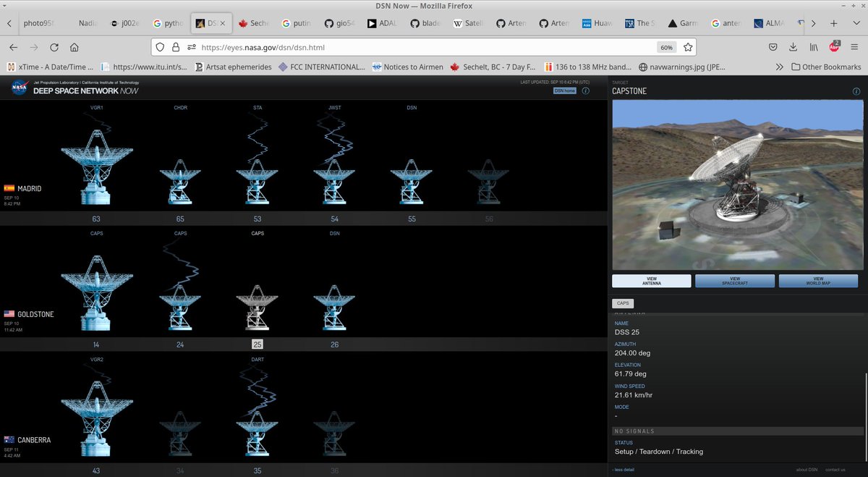Click dish number 25 label under Goldstone
Viewport: 868px width, 477px height.
click(257, 345)
